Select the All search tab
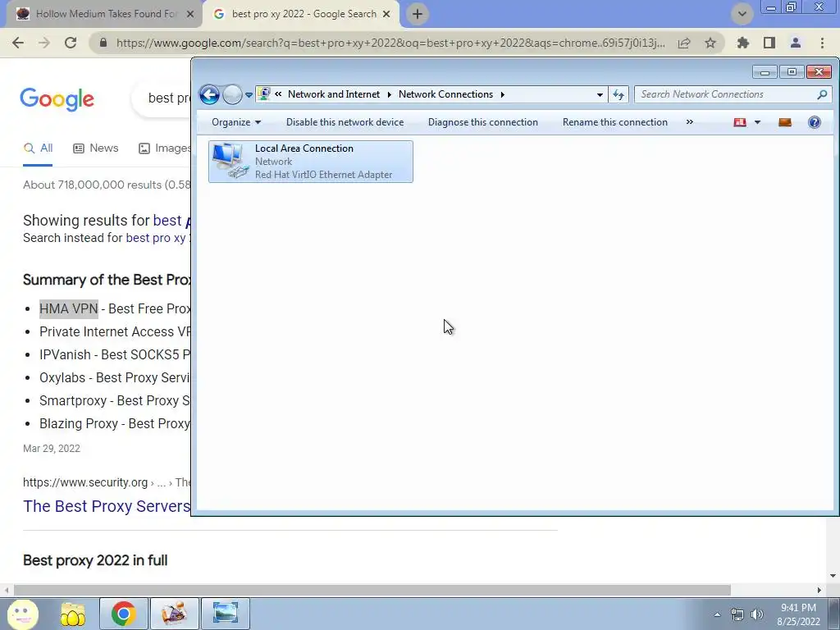This screenshot has height=630, width=840. [38, 148]
